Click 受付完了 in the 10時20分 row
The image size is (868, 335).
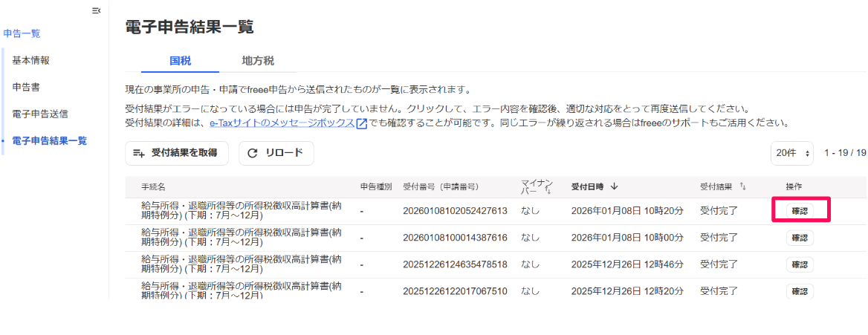pyautogui.click(x=719, y=211)
